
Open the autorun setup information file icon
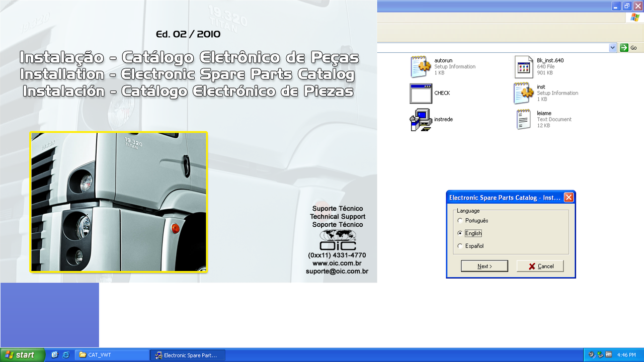point(421,67)
